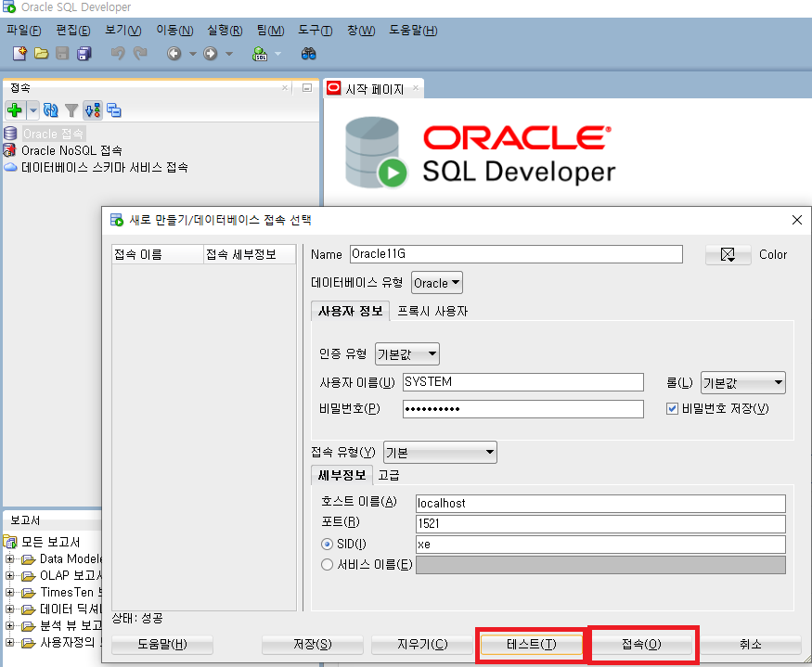The width and height of the screenshot is (812, 667).
Task: Expand the 사용자정의 reports node
Action: [10, 643]
